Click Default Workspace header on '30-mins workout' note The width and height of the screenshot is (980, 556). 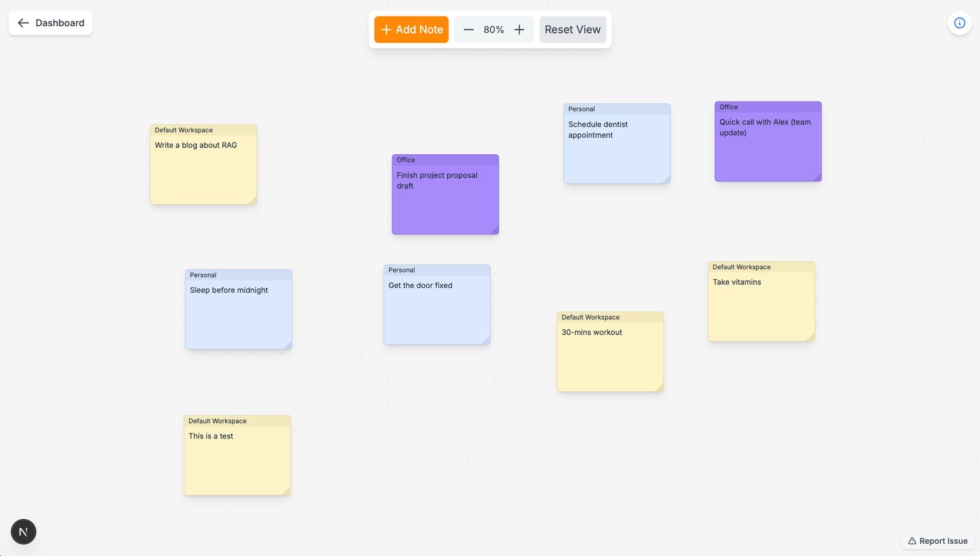point(610,317)
